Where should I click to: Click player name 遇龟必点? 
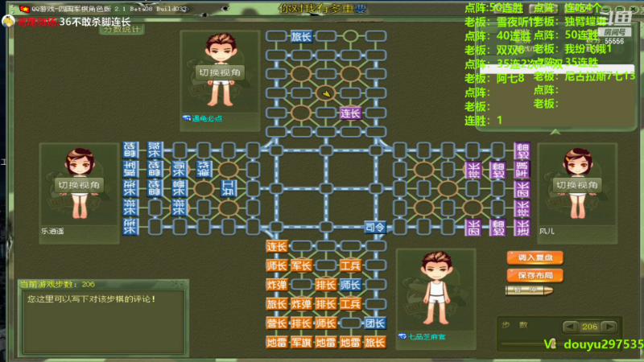[207, 118]
